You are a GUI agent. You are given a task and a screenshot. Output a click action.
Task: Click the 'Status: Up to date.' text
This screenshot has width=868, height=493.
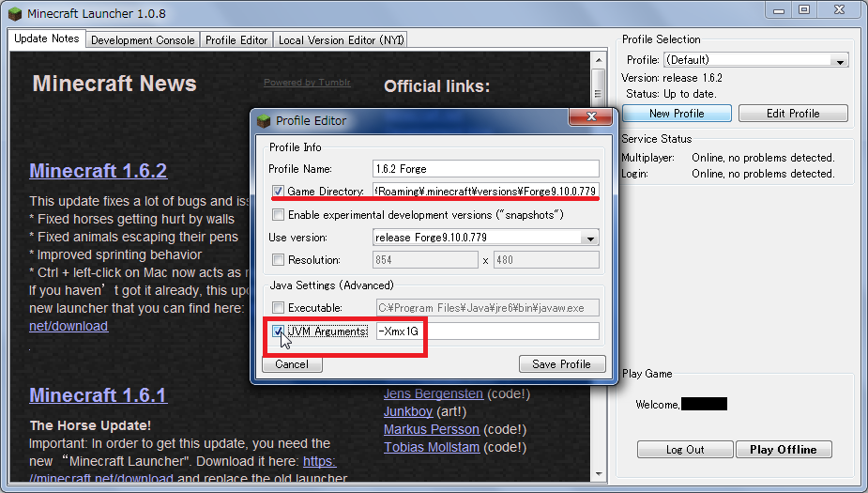pyautogui.click(x=671, y=94)
